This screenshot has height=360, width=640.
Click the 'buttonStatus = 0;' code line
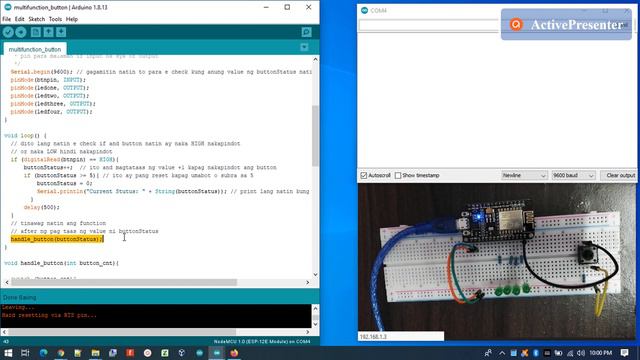pyautogui.click(x=64, y=183)
